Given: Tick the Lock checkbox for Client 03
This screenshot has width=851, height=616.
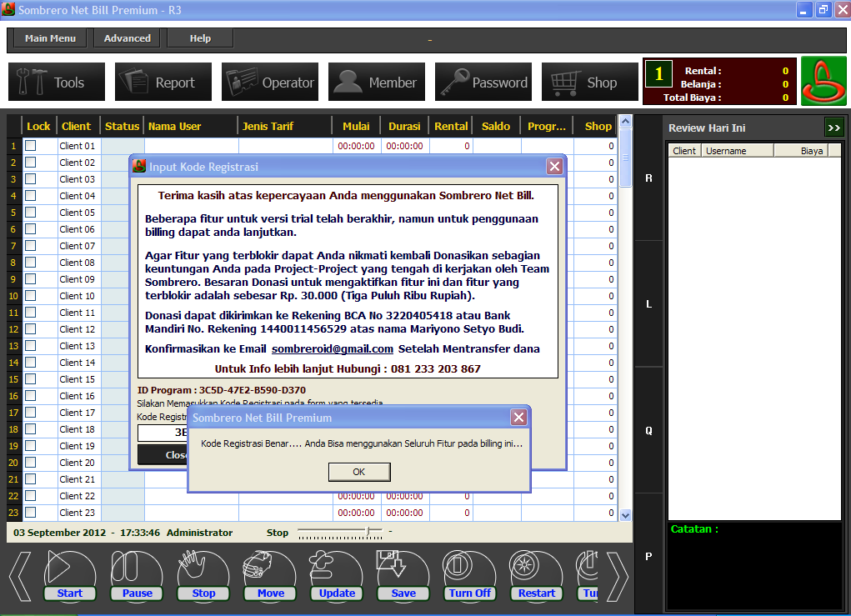Looking at the screenshot, I should click(x=31, y=178).
